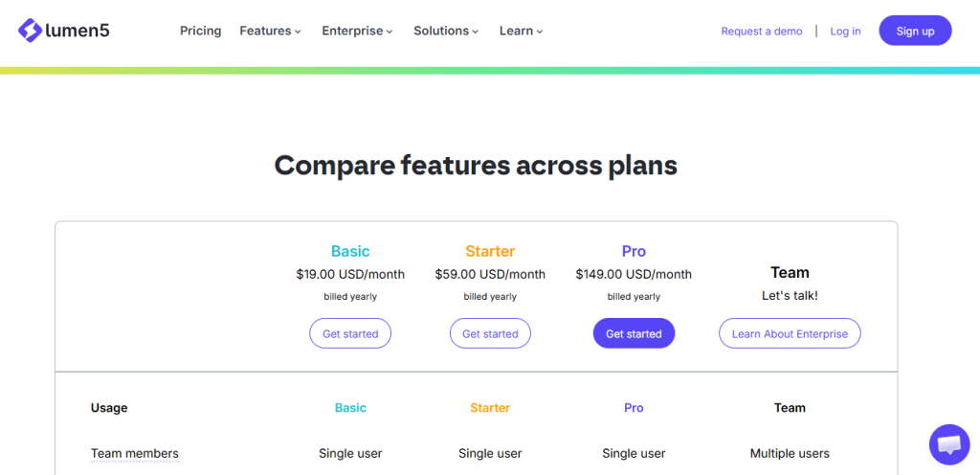The width and height of the screenshot is (980, 475).
Task: Select the Starter plan heading
Action: click(490, 251)
